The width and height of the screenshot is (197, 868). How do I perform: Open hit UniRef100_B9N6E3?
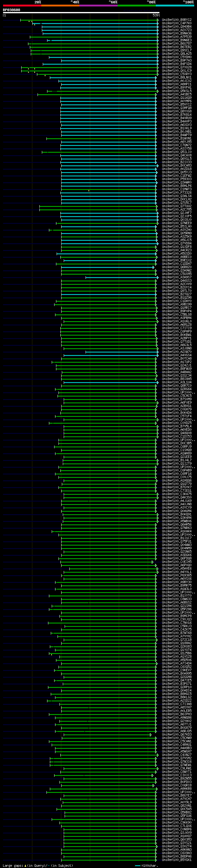[x=177, y=40]
